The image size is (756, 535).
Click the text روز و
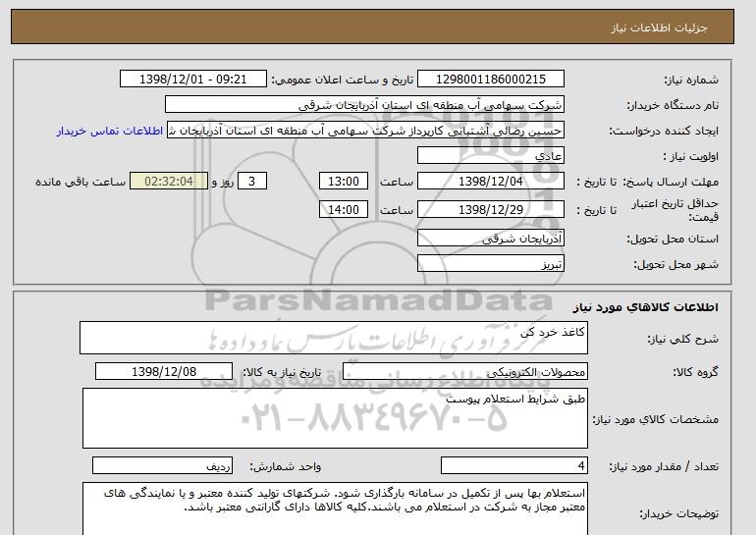click(223, 182)
